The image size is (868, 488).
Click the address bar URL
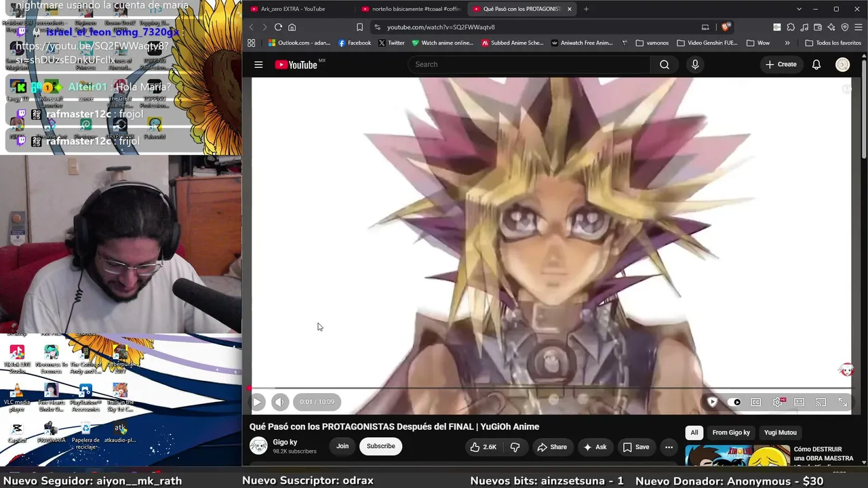click(441, 27)
